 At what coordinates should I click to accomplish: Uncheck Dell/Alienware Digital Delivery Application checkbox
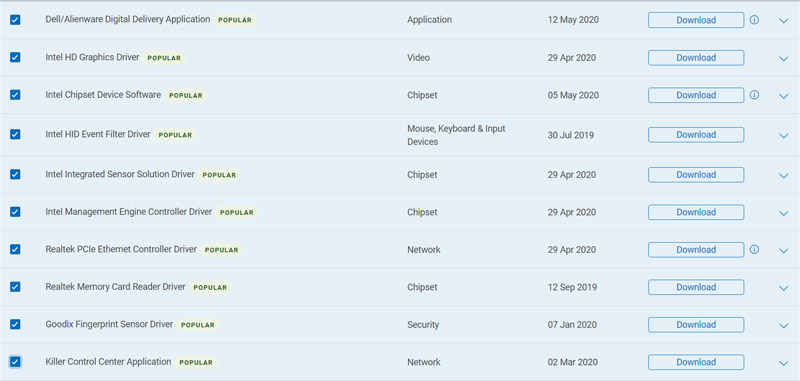[15, 20]
